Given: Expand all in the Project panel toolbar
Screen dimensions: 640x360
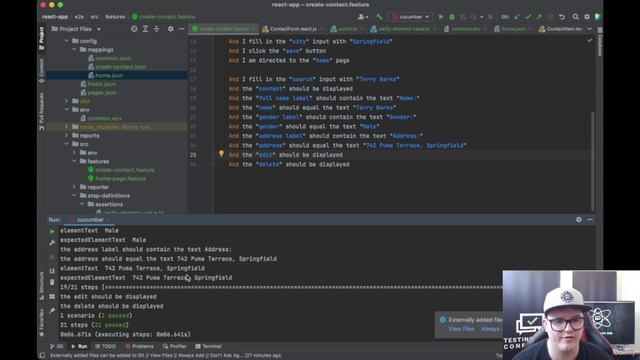Looking at the screenshot, I should (x=145, y=29).
